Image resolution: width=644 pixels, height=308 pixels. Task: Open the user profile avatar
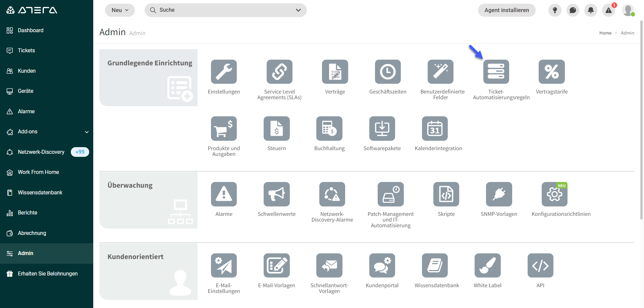pos(628,10)
